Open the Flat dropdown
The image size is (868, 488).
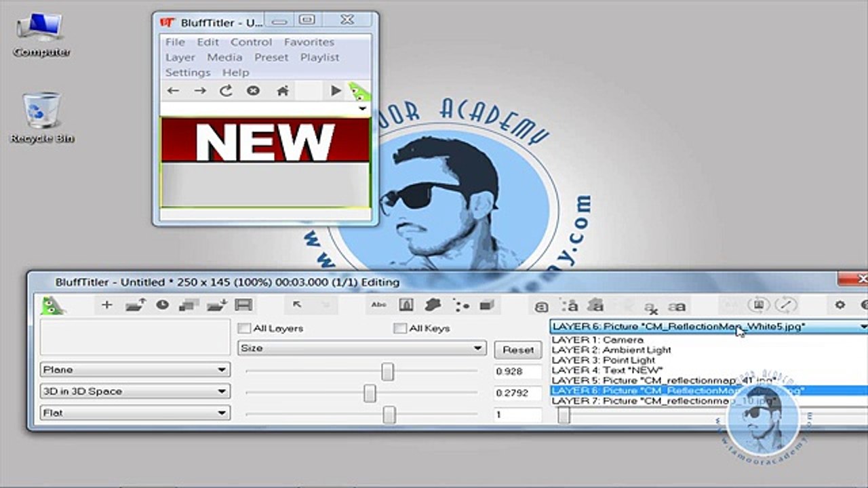pyautogui.click(x=135, y=413)
